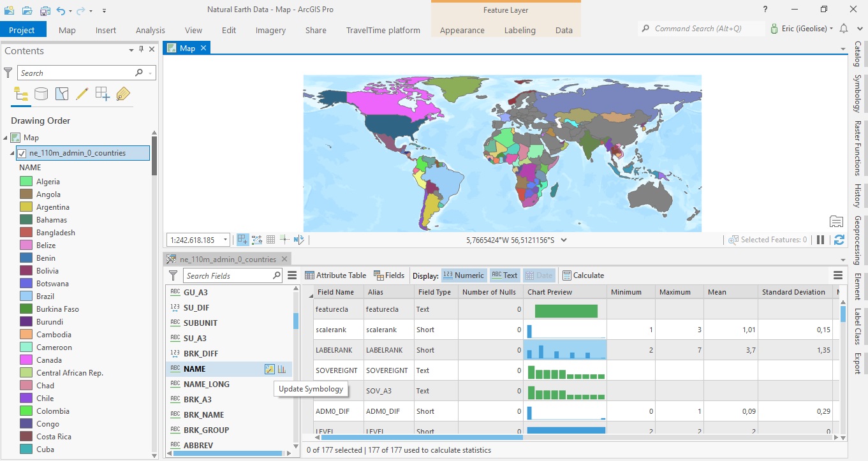Pause map drawing with the pause icon
Image resolution: width=868 pixels, height=461 pixels.
coord(821,240)
